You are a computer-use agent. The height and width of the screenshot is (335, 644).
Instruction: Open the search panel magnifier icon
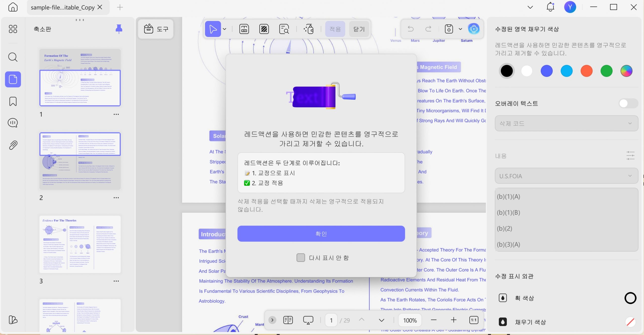point(13,57)
